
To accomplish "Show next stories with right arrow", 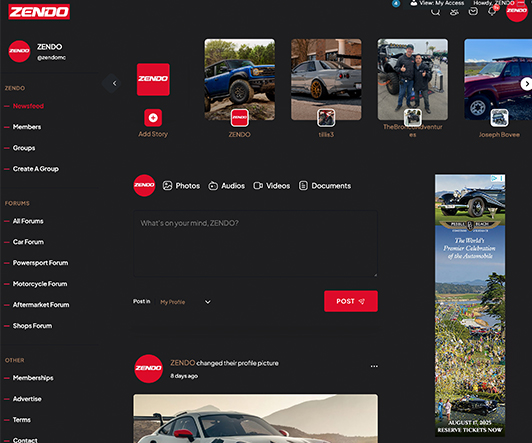I will click(526, 84).
